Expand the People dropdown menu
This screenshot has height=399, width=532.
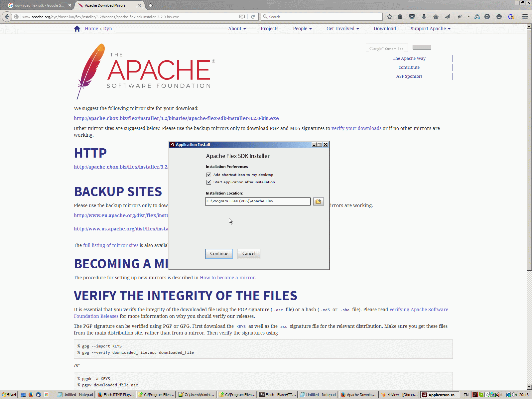(x=302, y=29)
